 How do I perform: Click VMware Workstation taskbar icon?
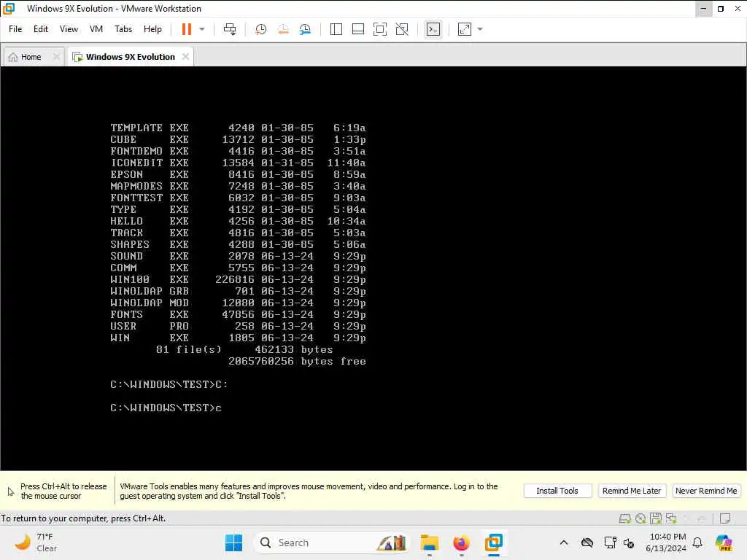click(494, 542)
